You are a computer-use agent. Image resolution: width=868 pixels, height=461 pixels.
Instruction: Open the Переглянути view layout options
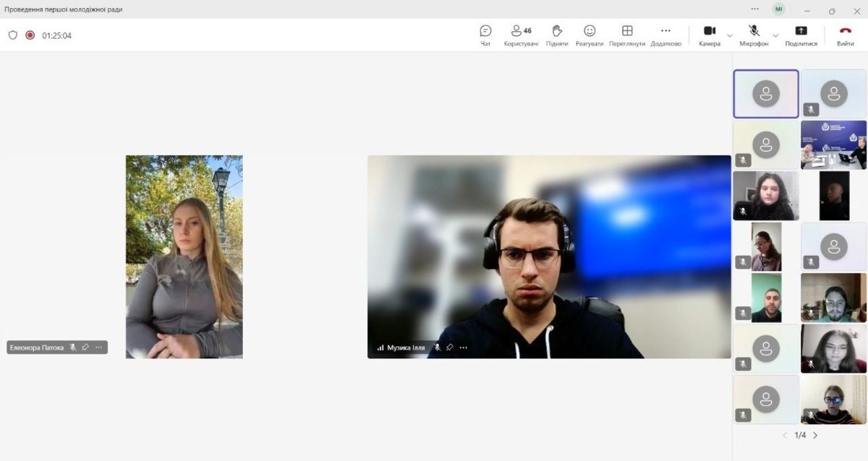tap(627, 35)
